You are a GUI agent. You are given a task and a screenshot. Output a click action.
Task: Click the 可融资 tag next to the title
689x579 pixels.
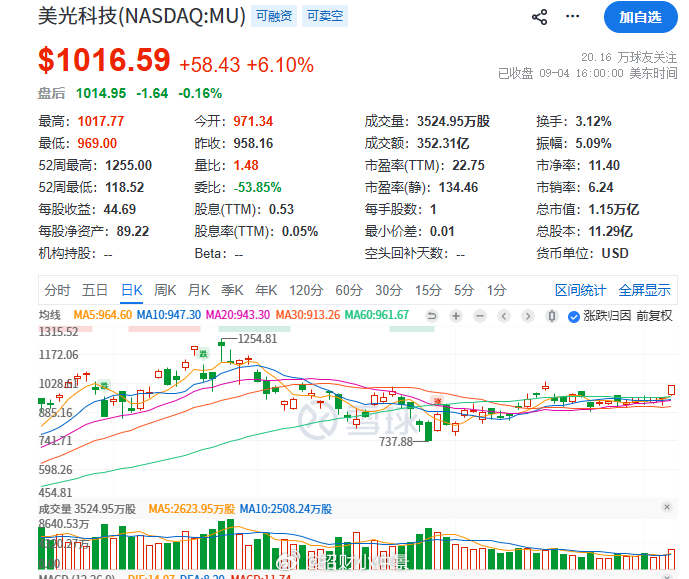274,16
